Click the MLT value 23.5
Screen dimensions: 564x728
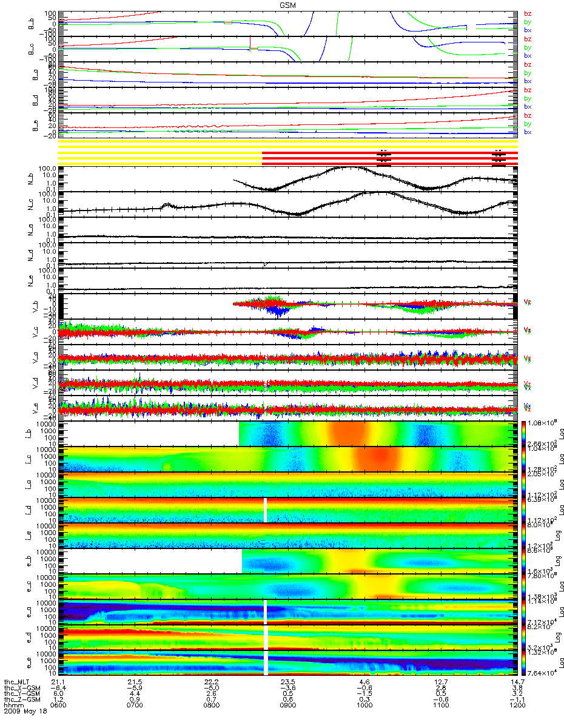pos(287,682)
